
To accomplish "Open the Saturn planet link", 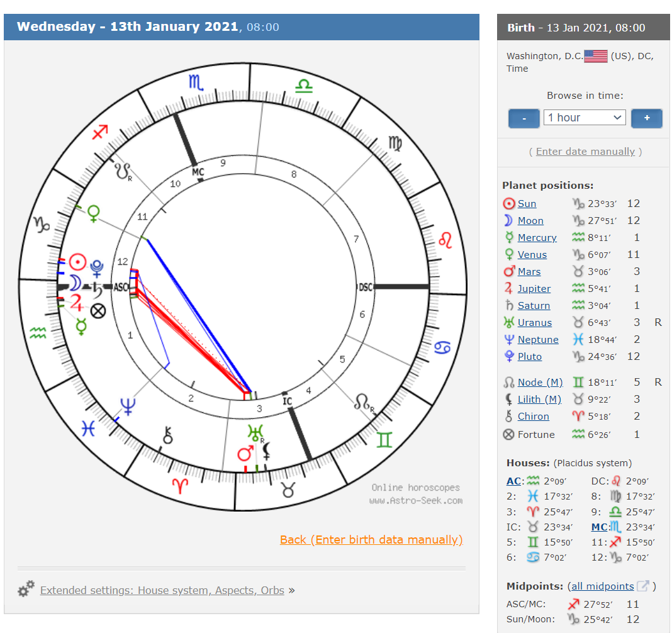I will [x=534, y=306].
